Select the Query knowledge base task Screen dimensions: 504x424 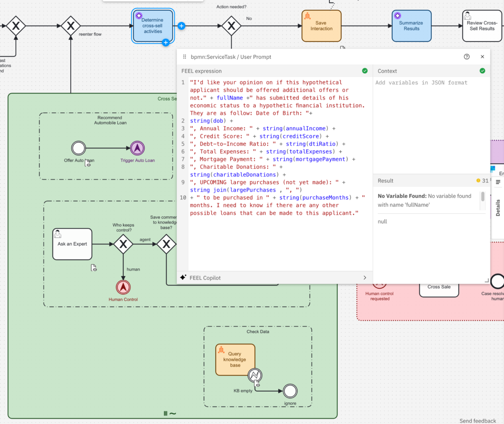coord(235,360)
